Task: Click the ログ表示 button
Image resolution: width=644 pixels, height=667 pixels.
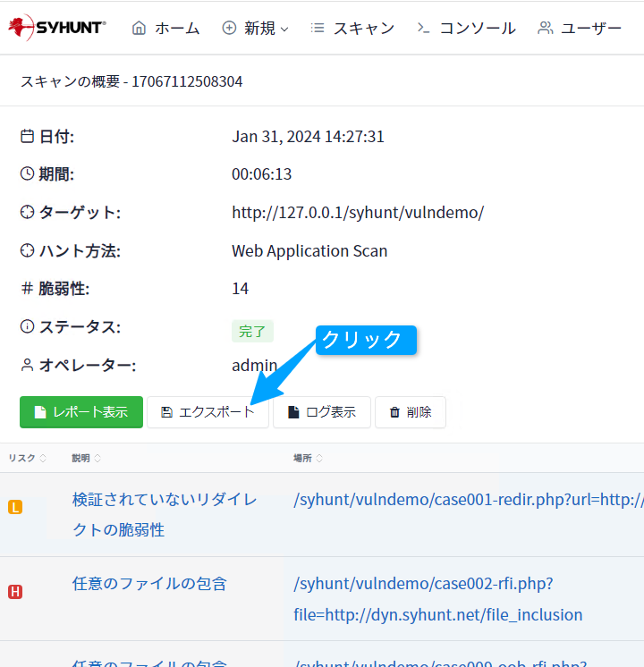Action: click(x=322, y=412)
